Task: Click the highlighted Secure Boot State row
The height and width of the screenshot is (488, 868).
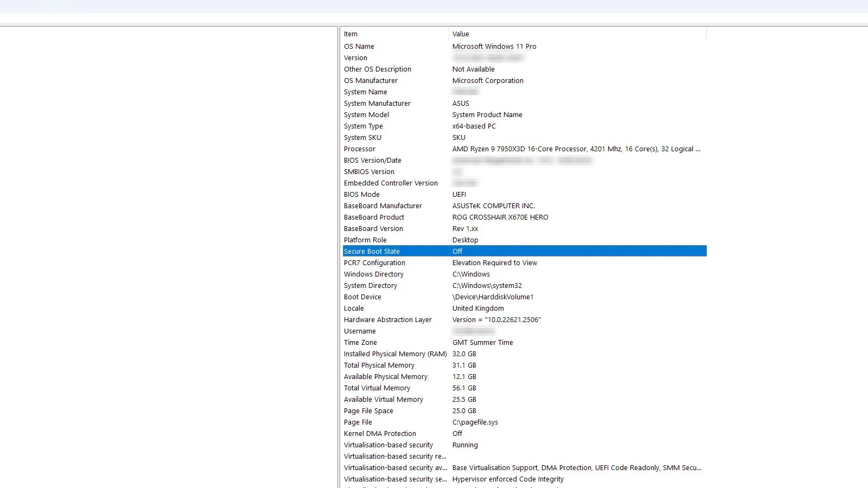Action: point(525,251)
